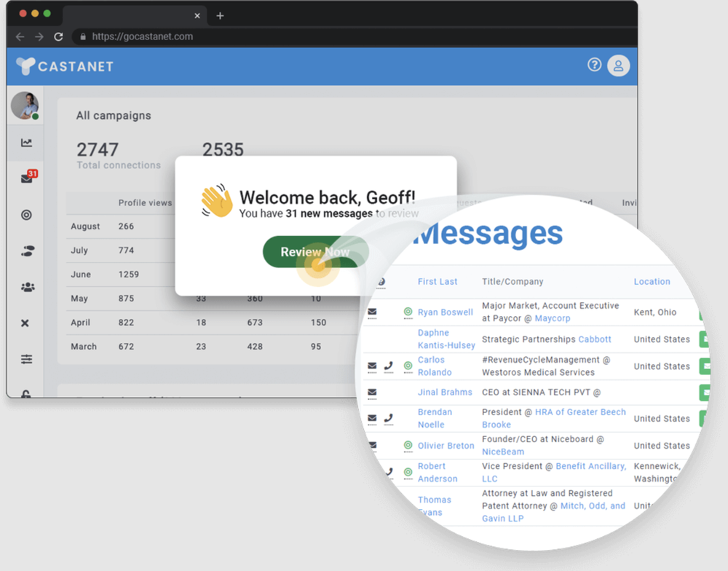This screenshot has height=571, width=728.
Task: Sort by the Location column header
Action: pyautogui.click(x=652, y=282)
